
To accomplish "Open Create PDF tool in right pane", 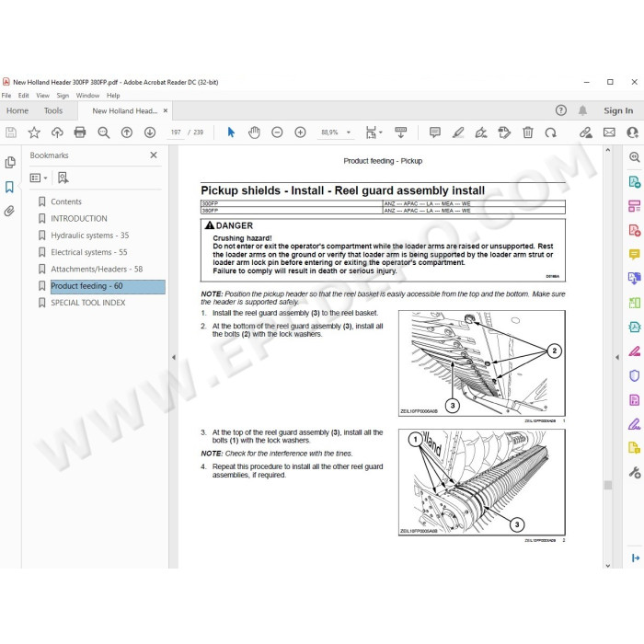I will 635,230.
